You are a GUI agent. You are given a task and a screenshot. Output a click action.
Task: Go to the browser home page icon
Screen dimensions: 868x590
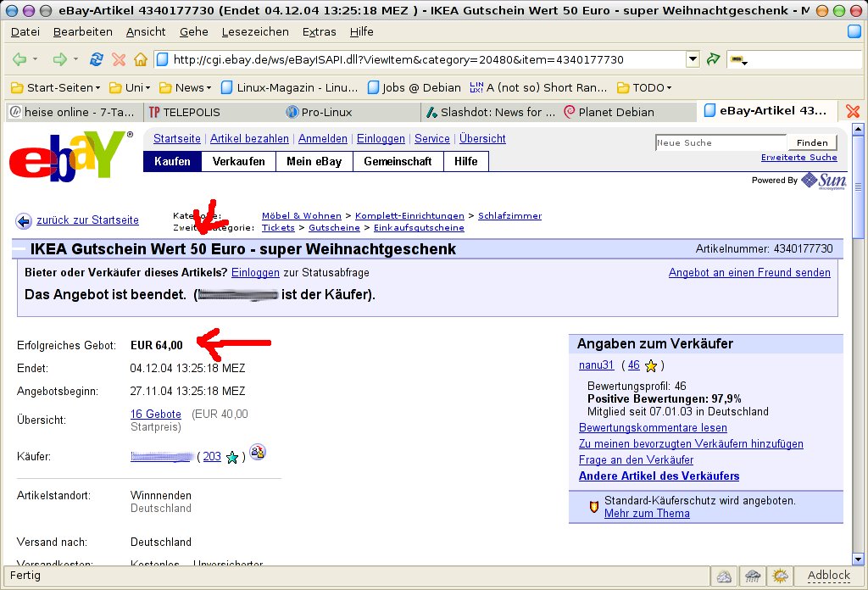pos(141,59)
